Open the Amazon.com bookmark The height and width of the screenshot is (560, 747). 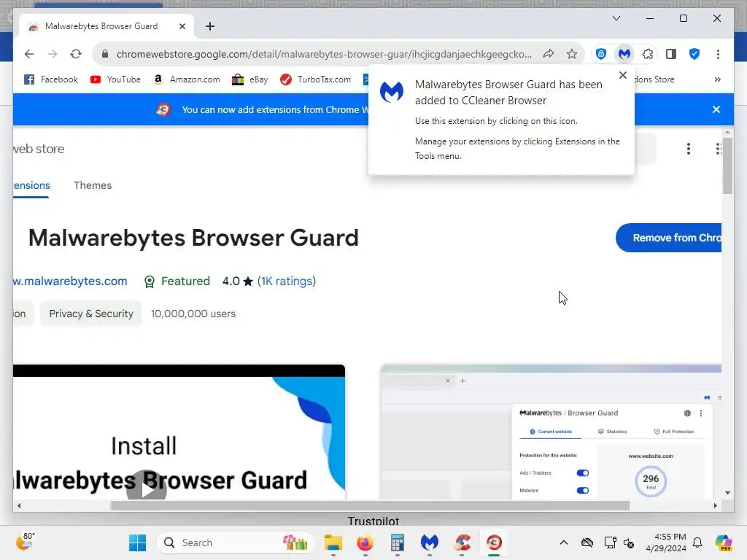[187, 79]
